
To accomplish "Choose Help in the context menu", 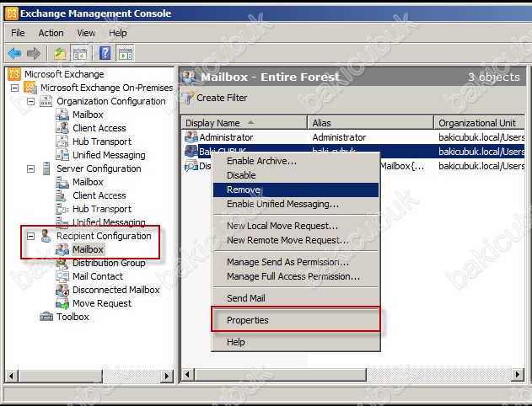I will 296,342.
